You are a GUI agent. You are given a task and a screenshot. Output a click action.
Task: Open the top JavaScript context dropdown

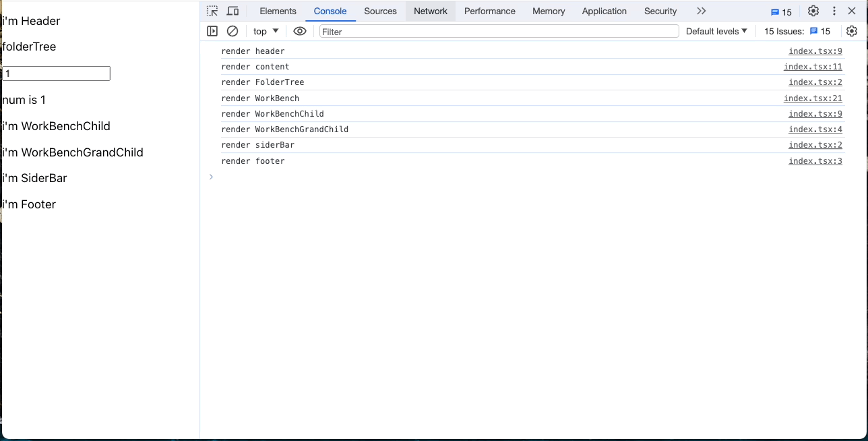click(266, 31)
